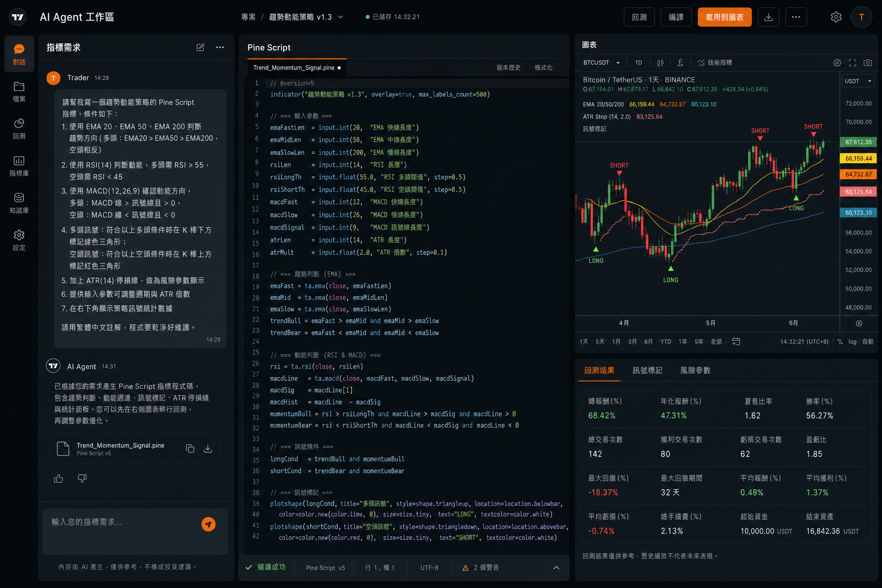Toggle percent scale on the chart

coord(840,342)
